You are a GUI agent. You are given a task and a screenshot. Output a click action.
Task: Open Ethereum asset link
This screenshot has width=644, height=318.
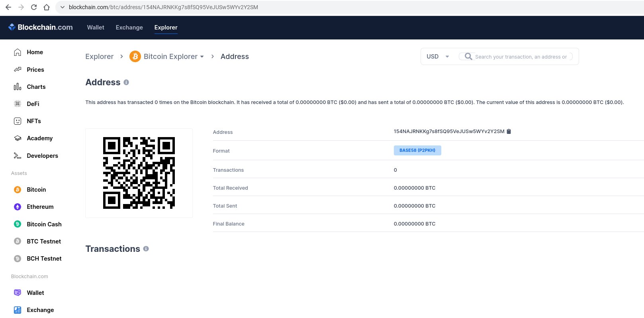pos(40,207)
